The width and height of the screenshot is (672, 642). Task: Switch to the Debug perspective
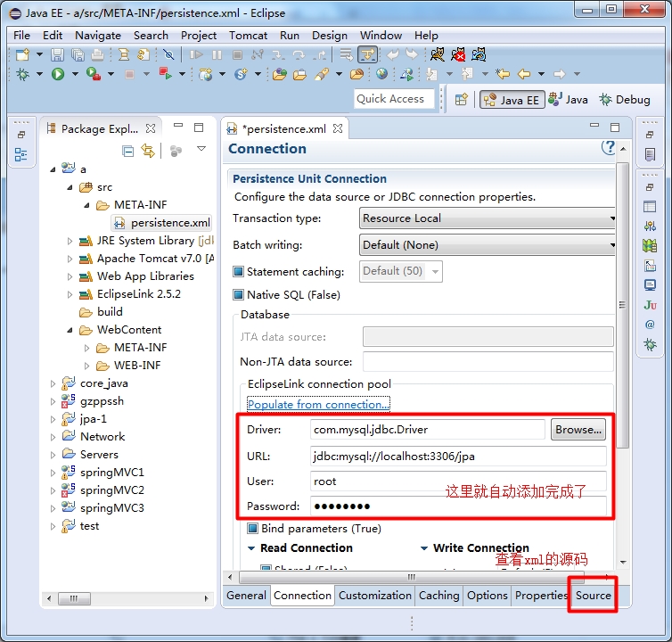coord(625,100)
